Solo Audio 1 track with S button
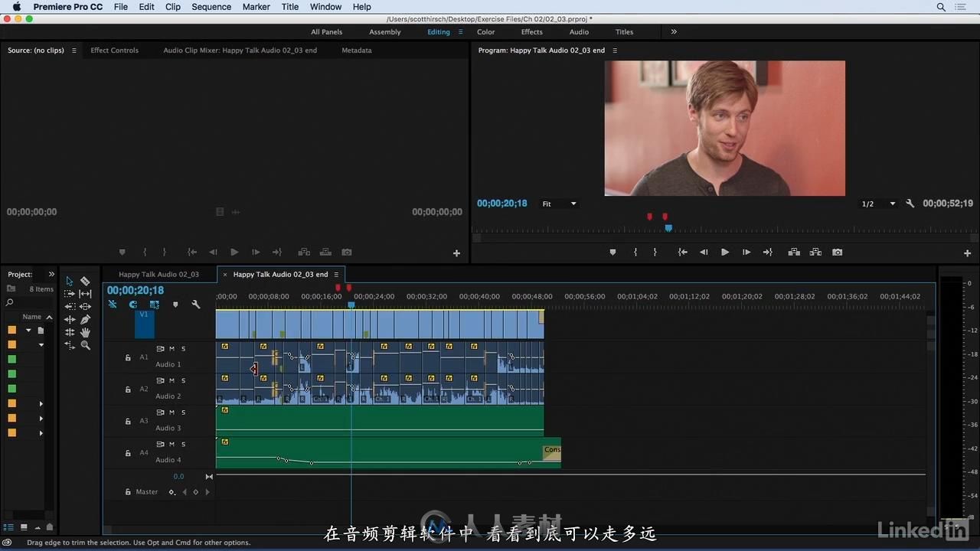The width and height of the screenshot is (980, 551). tap(183, 348)
